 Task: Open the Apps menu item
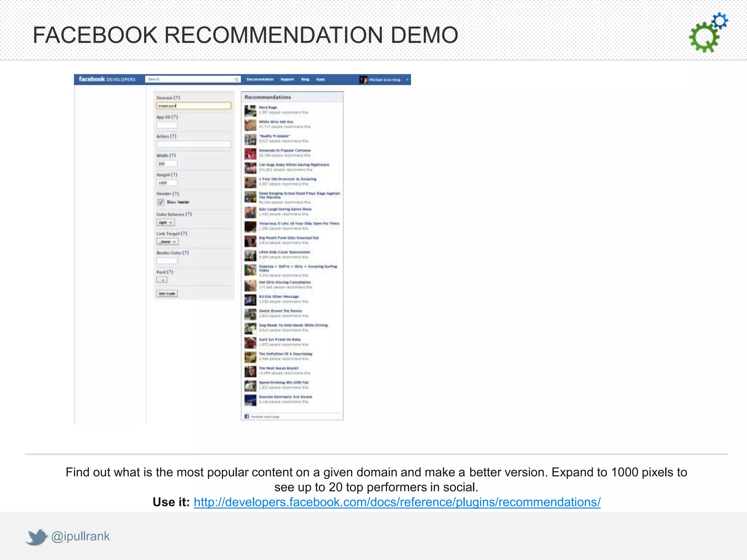[x=320, y=79]
